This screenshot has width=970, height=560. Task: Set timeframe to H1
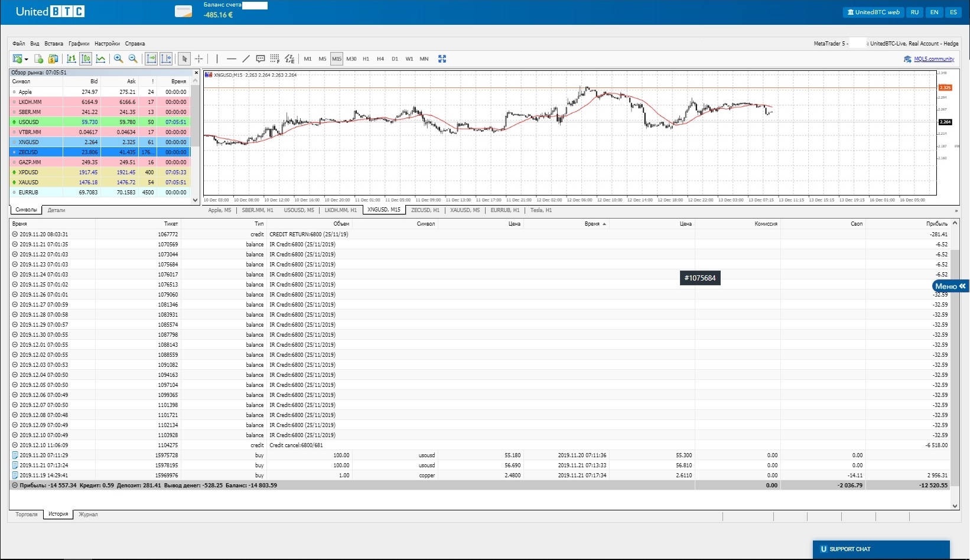pos(366,59)
